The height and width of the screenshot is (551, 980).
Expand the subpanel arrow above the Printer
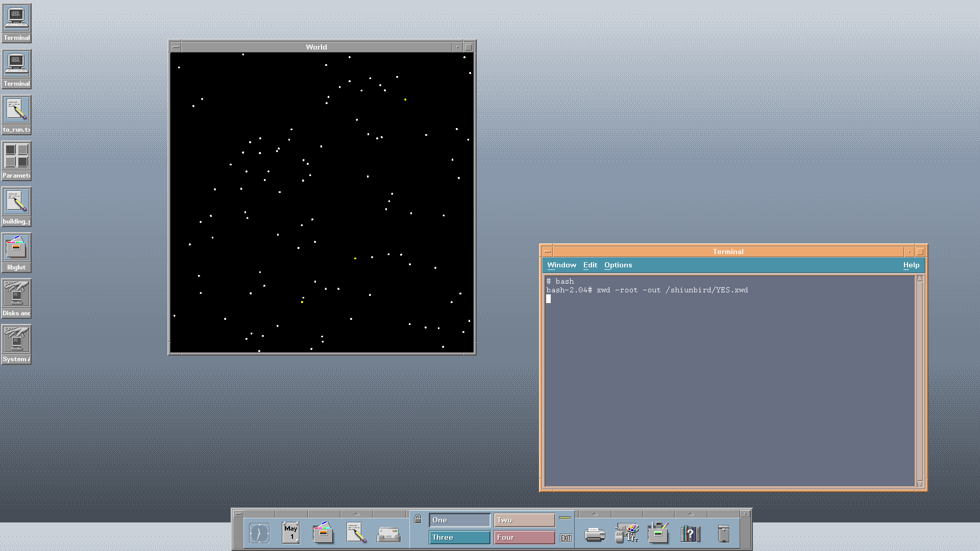click(x=595, y=514)
